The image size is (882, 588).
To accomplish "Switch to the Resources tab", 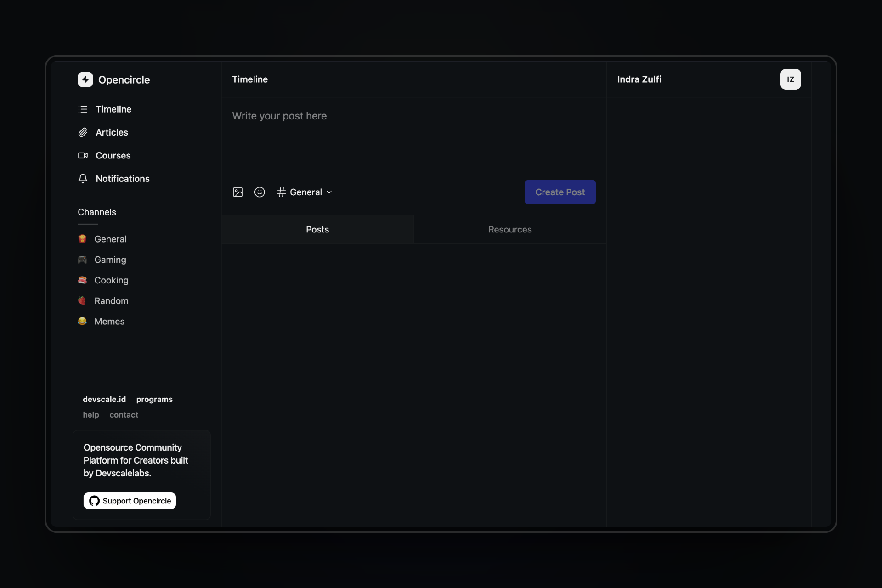I will pyautogui.click(x=509, y=229).
